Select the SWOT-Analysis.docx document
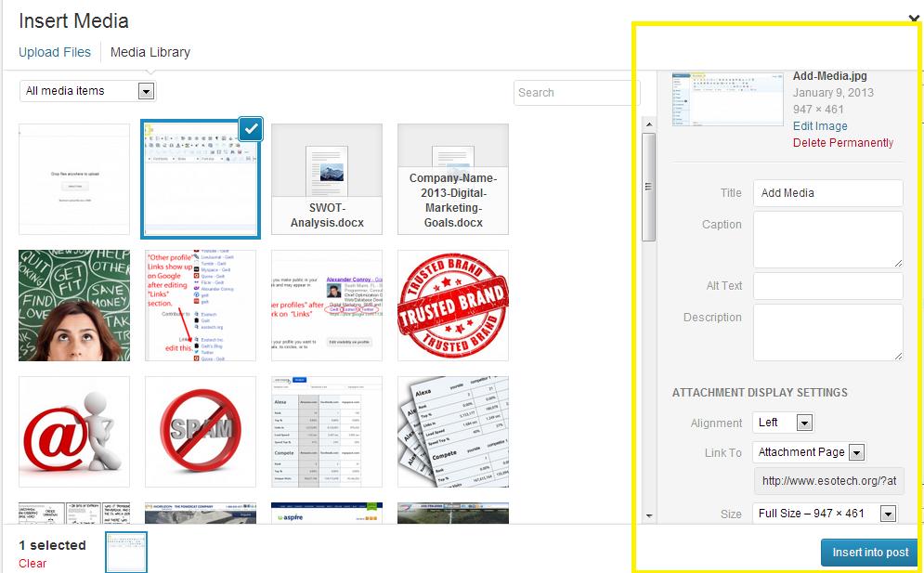The height and width of the screenshot is (573, 924). coord(327,179)
